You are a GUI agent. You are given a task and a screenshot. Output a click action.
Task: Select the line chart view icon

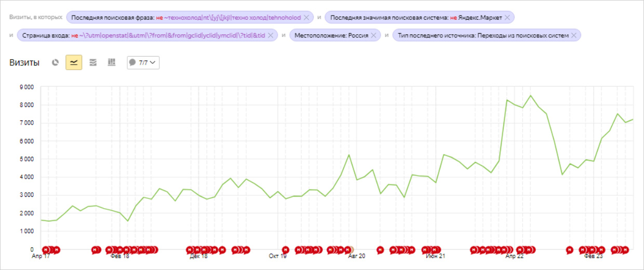74,63
